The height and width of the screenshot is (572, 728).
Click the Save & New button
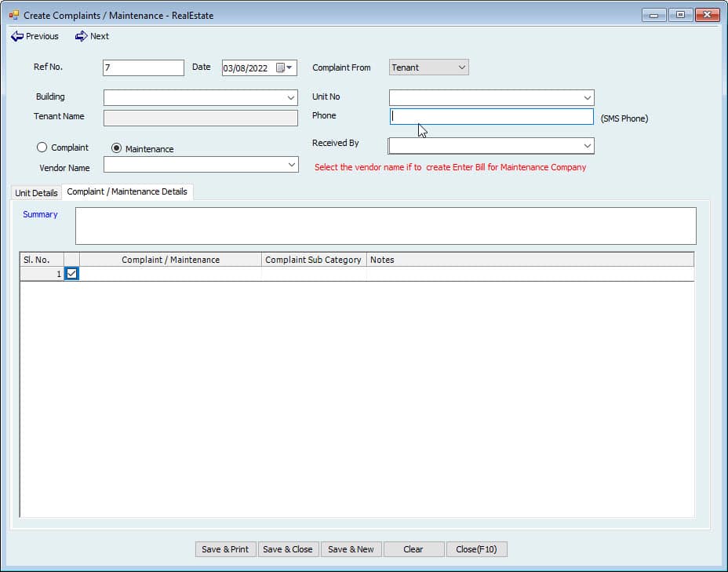tap(351, 549)
